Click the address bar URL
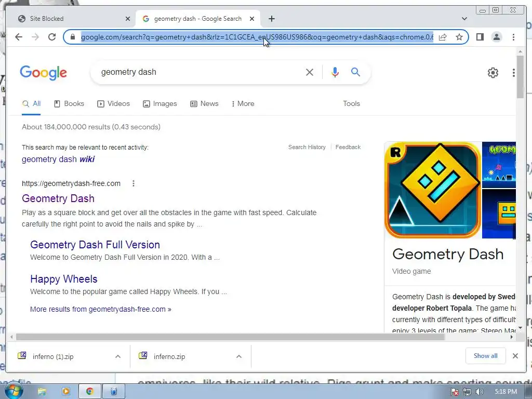 (x=257, y=37)
